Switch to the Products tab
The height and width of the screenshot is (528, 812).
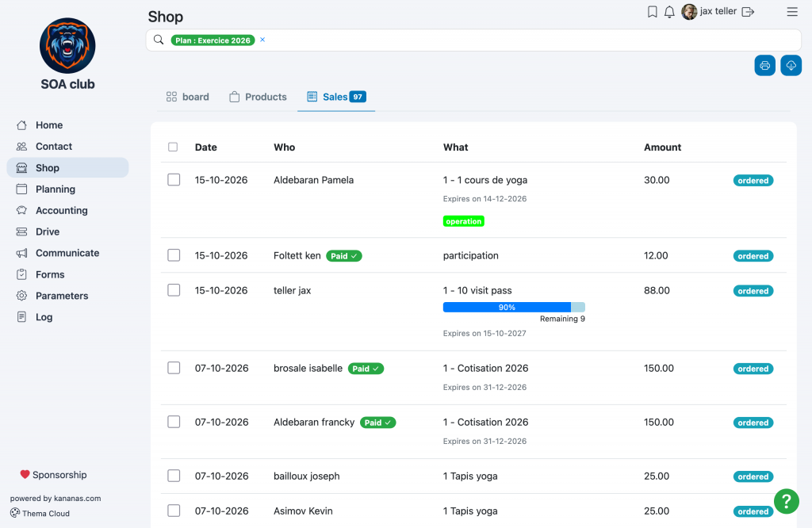[258, 97]
